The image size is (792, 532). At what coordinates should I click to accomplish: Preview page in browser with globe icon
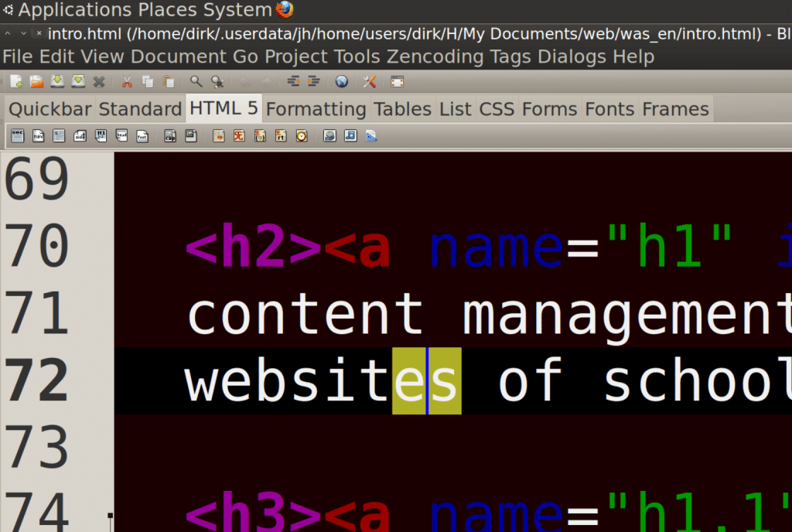point(341,81)
